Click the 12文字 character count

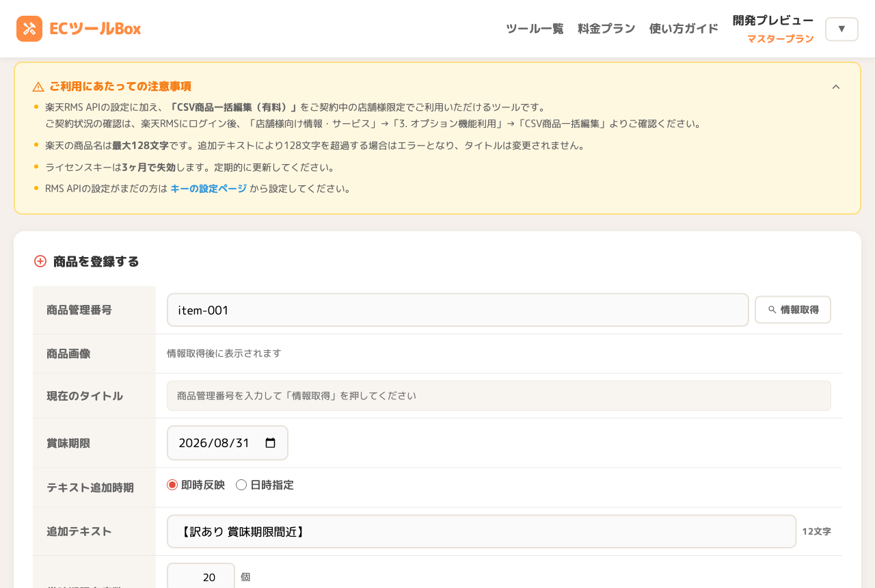coord(817,531)
